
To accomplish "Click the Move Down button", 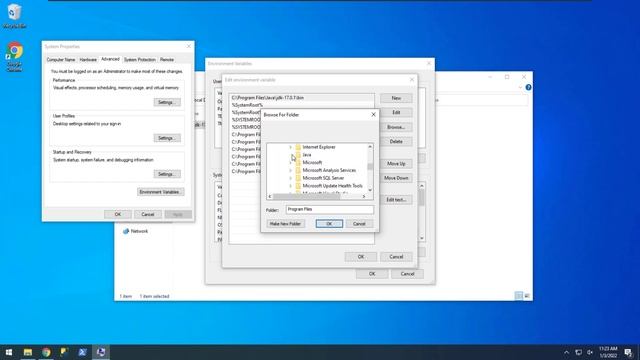I will 396,178.
